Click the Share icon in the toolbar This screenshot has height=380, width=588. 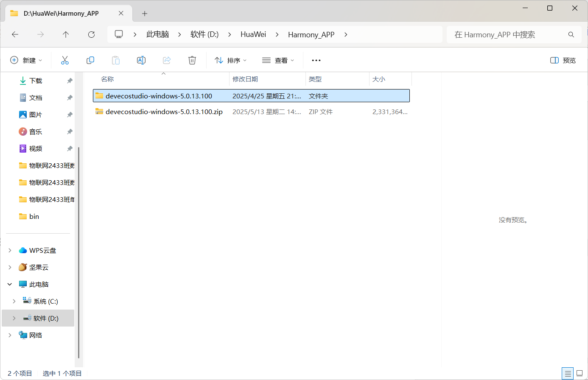(167, 60)
